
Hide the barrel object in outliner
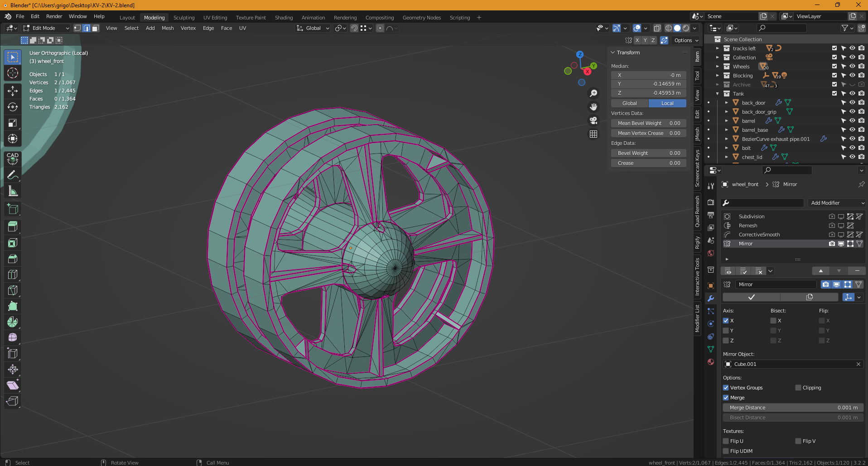point(852,121)
